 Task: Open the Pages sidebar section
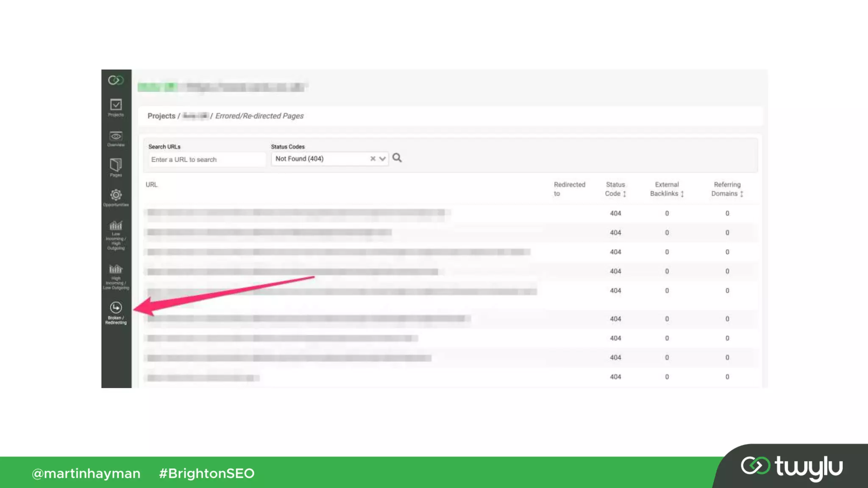point(116,167)
